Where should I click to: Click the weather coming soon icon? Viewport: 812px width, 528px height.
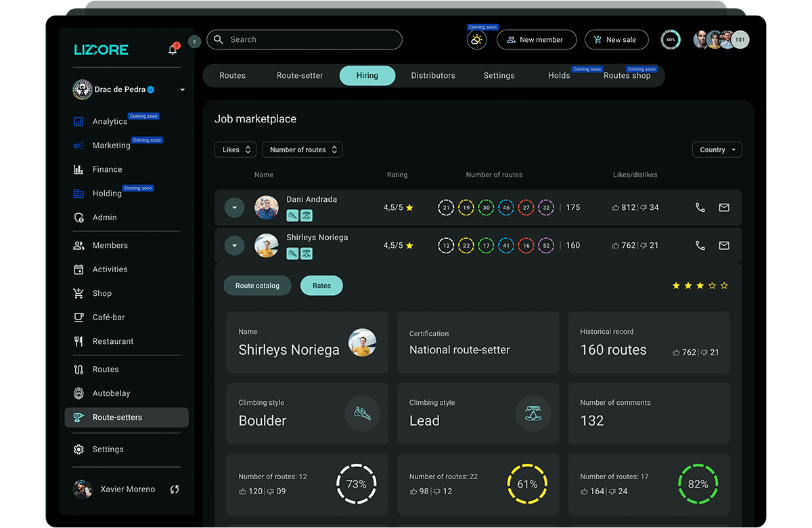tap(476, 40)
